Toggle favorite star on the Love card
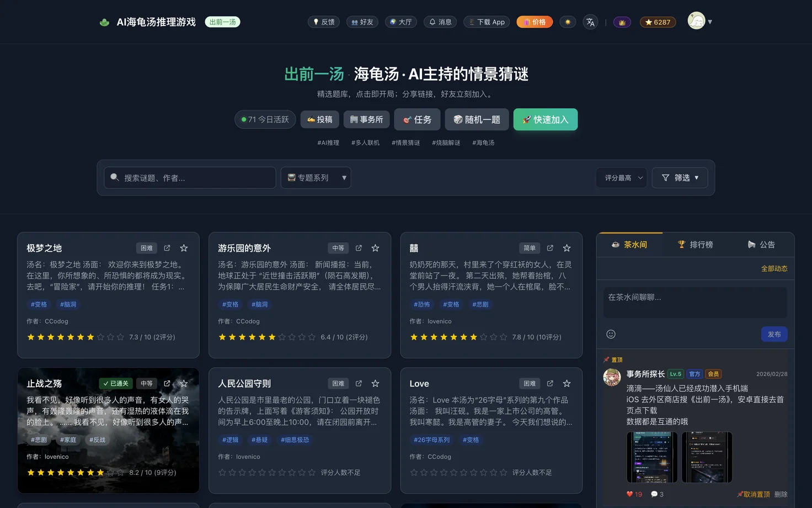This screenshot has height=508, width=812. click(567, 383)
